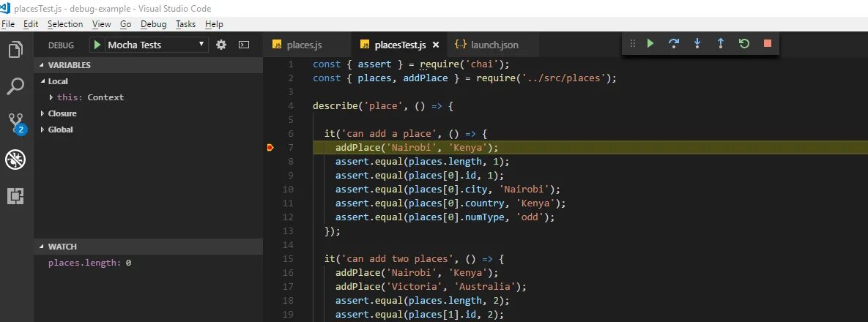Screen dimensions: 868x322
Task: Open launch.json via the gear icon
Action: [x=221, y=45]
